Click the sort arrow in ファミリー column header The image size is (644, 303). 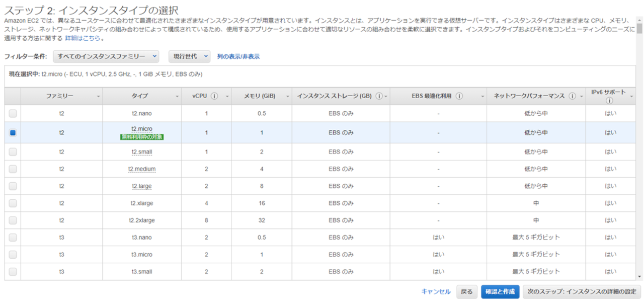pyautogui.click(x=98, y=97)
